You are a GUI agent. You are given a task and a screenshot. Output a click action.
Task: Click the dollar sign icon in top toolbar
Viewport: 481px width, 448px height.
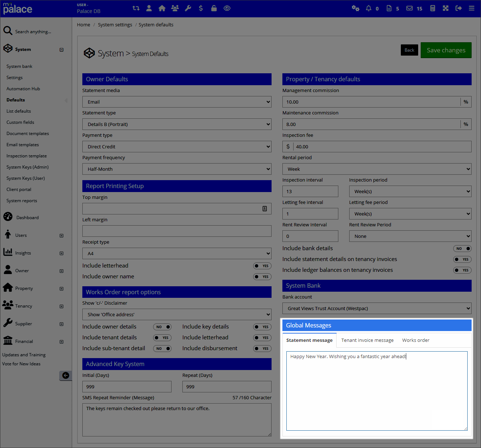pyautogui.click(x=201, y=8)
